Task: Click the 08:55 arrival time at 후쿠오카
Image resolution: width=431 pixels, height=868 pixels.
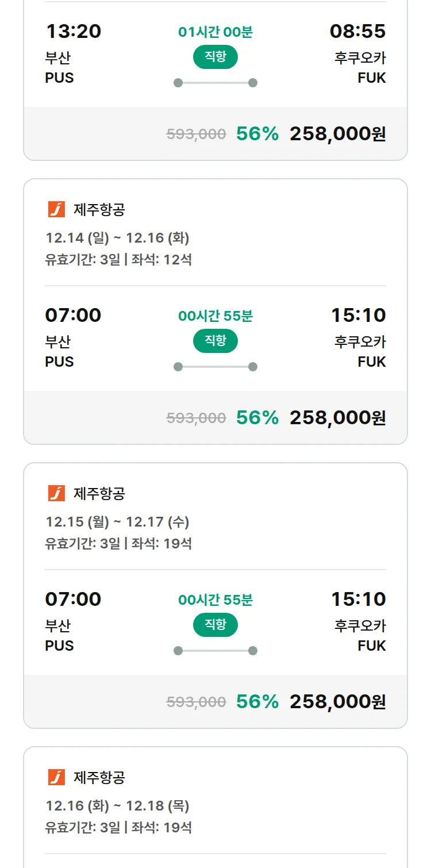Action: click(357, 32)
